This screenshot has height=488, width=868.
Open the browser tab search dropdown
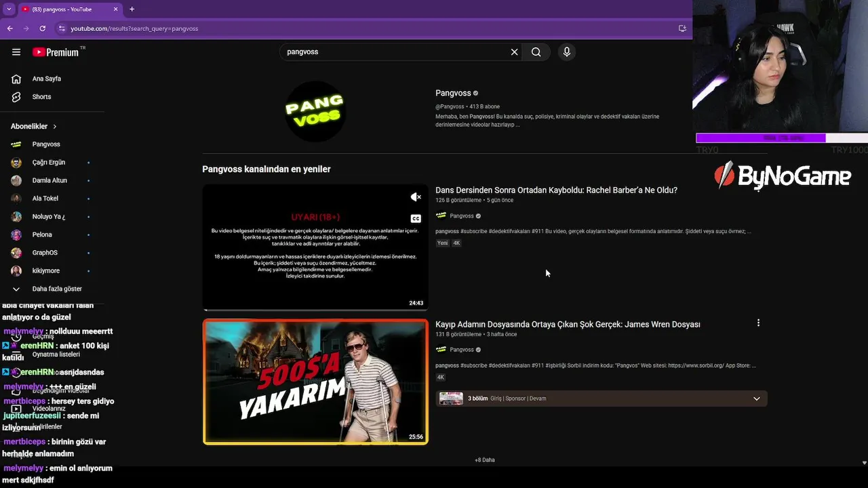pyautogui.click(x=9, y=9)
